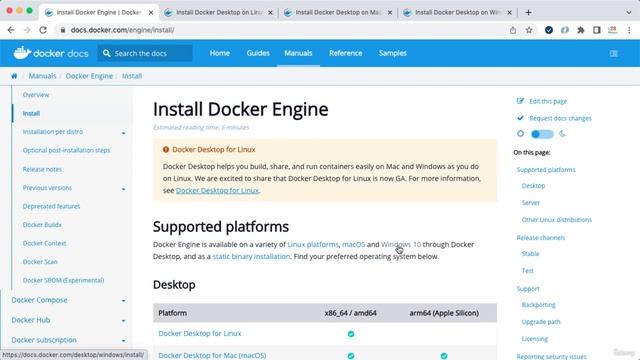640x360 pixels.
Task: Open Deprecated features in the sidebar
Action: pyautogui.click(x=51, y=206)
